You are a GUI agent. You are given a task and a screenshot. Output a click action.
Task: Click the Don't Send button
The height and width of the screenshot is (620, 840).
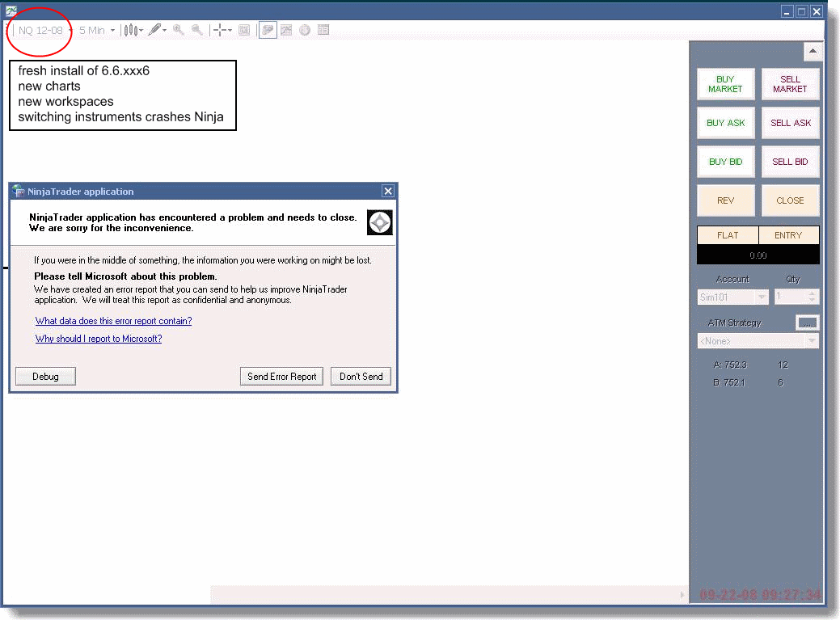(361, 377)
